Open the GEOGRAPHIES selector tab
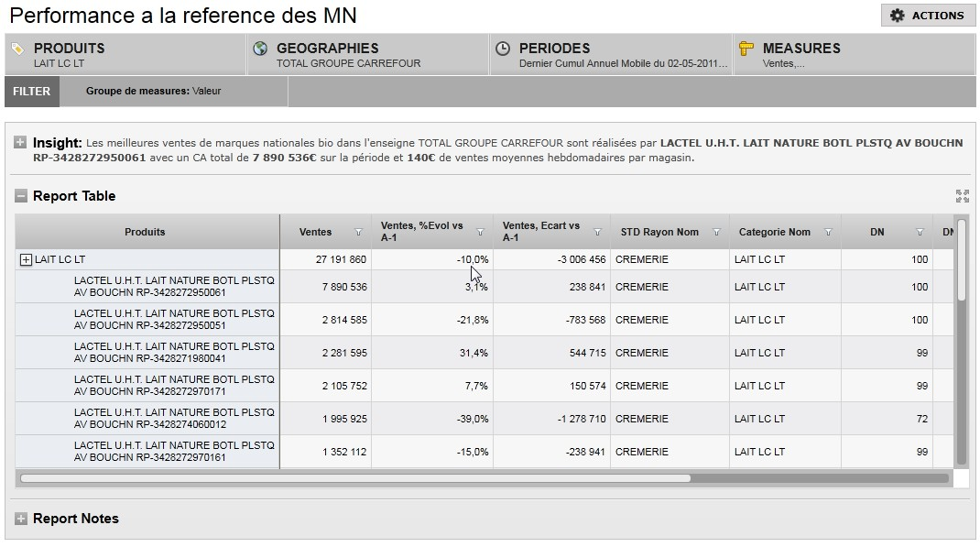The height and width of the screenshot is (547, 980). [368, 55]
